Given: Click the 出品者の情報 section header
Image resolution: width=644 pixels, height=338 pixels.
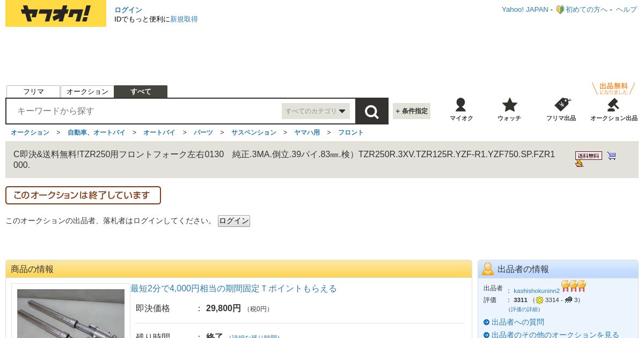Looking at the screenshot, I should [x=558, y=269].
